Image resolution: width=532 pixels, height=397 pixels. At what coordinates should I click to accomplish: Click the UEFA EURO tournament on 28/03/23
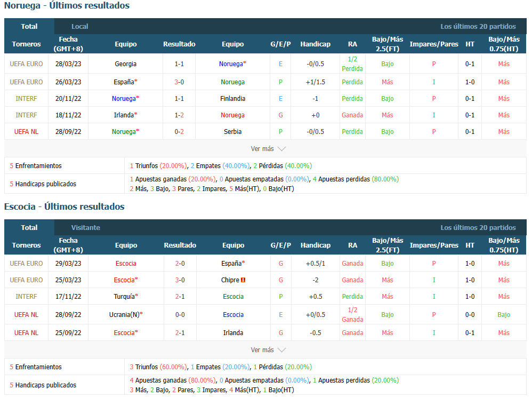click(26, 64)
